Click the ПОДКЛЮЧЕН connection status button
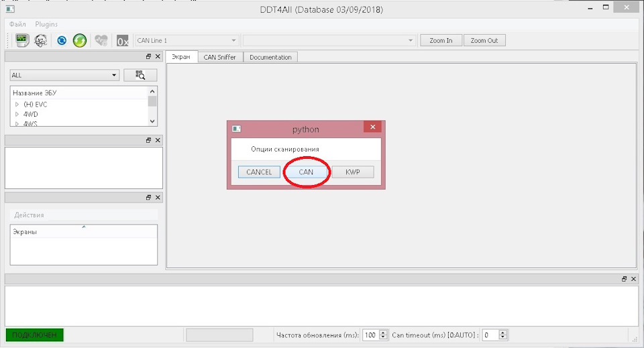This screenshot has height=348, width=644. pos(34,335)
